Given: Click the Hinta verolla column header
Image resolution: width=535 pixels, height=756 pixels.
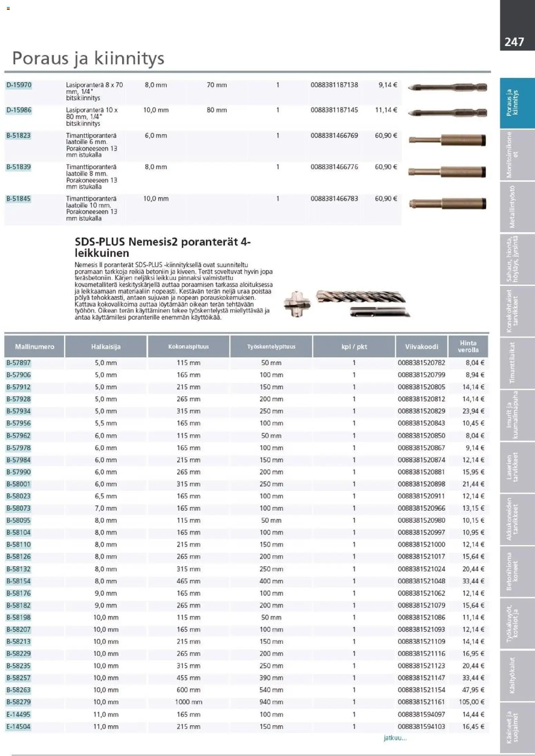Looking at the screenshot, I should 468,346.
